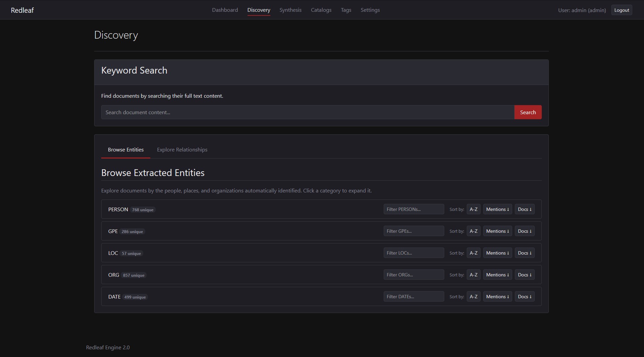This screenshot has height=357, width=644.
Task: Click the red Search button
Action: coord(528,112)
